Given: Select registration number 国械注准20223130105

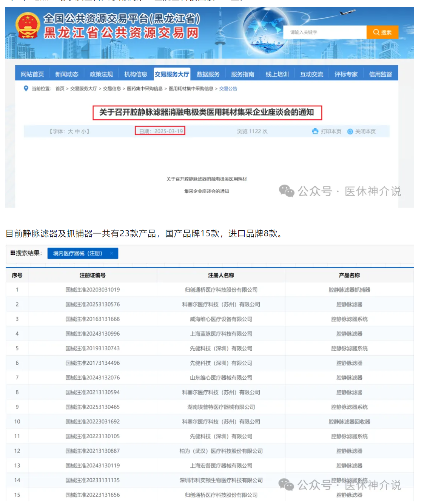Looking at the screenshot, I should [x=93, y=436].
